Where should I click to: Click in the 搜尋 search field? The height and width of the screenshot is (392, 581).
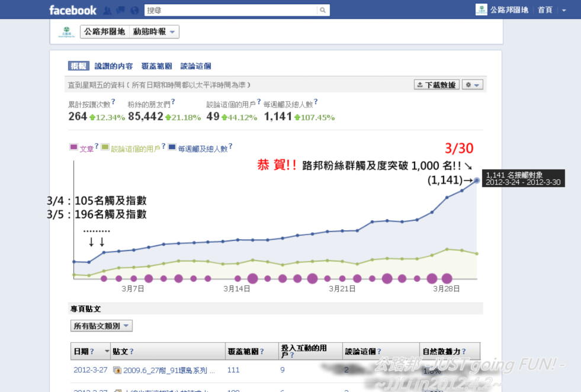click(231, 10)
